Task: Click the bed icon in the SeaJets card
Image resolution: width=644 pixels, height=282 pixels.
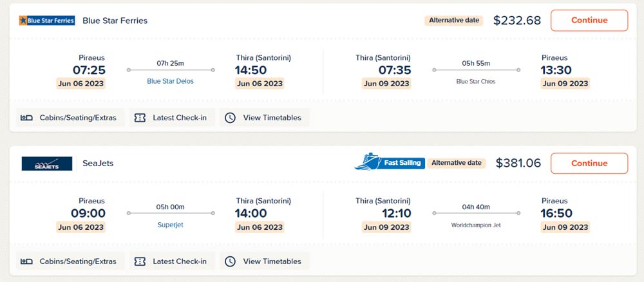Action: 26,261
